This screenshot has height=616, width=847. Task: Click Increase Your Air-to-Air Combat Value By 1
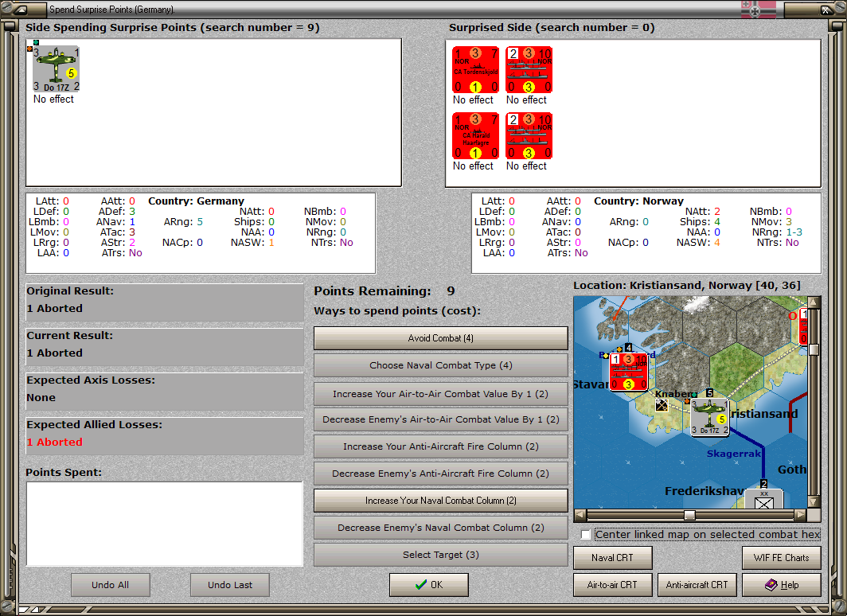point(440,394)
